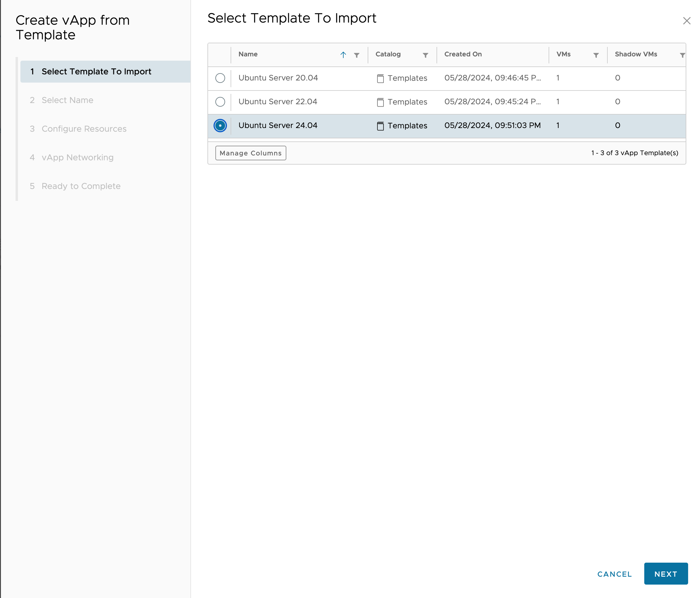Navigate to Select Name step 2

click(x=67, y=100)
